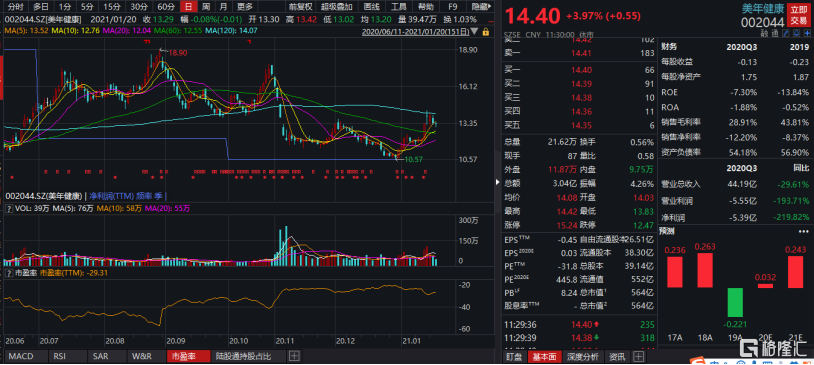Add new right panel tab with plus icon
The image size is (814, 365).
point(638,357)
